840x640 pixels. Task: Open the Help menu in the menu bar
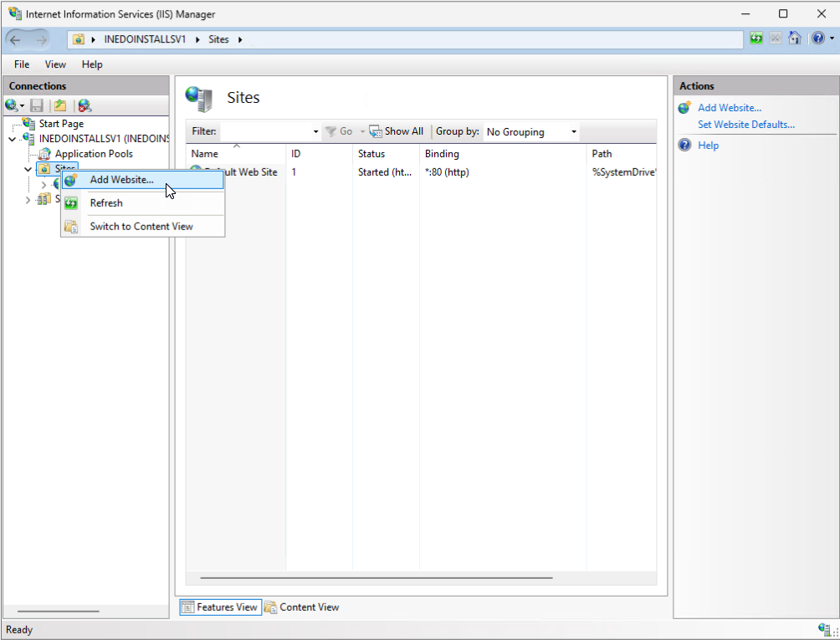point(92,64)
